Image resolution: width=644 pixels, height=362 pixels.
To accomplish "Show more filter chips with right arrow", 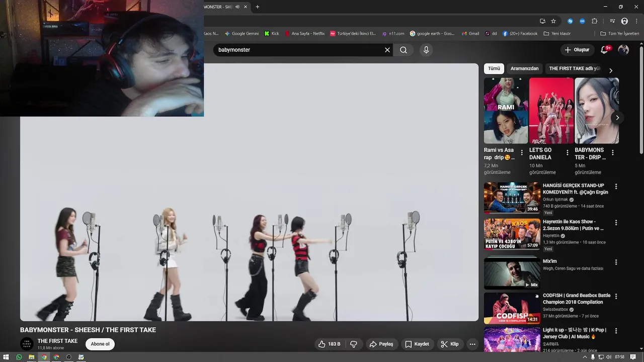I will click(611, 70).
